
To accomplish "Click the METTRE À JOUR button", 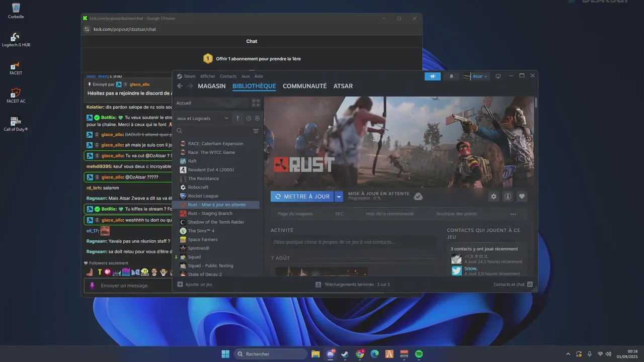I will [302, 197].
